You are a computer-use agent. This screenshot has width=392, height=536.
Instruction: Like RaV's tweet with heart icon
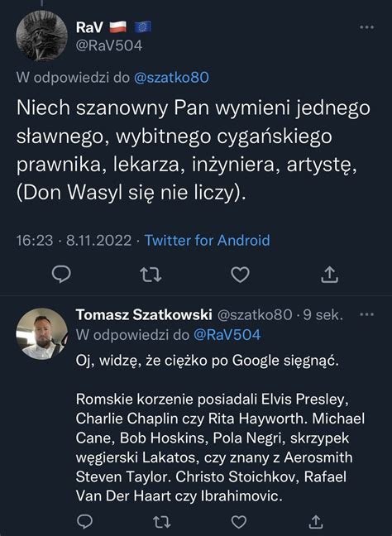241,275
